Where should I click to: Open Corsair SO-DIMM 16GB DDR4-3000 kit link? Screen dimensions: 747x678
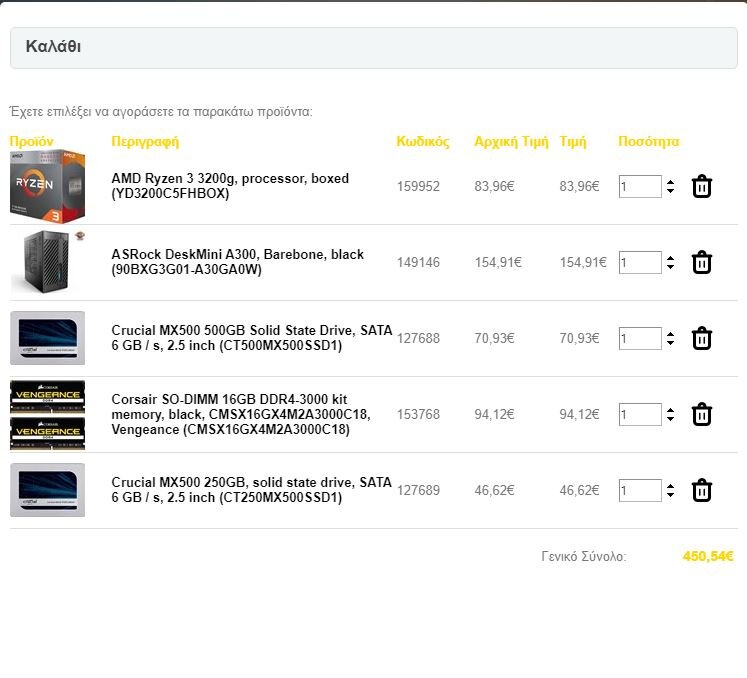pos(241,414)
